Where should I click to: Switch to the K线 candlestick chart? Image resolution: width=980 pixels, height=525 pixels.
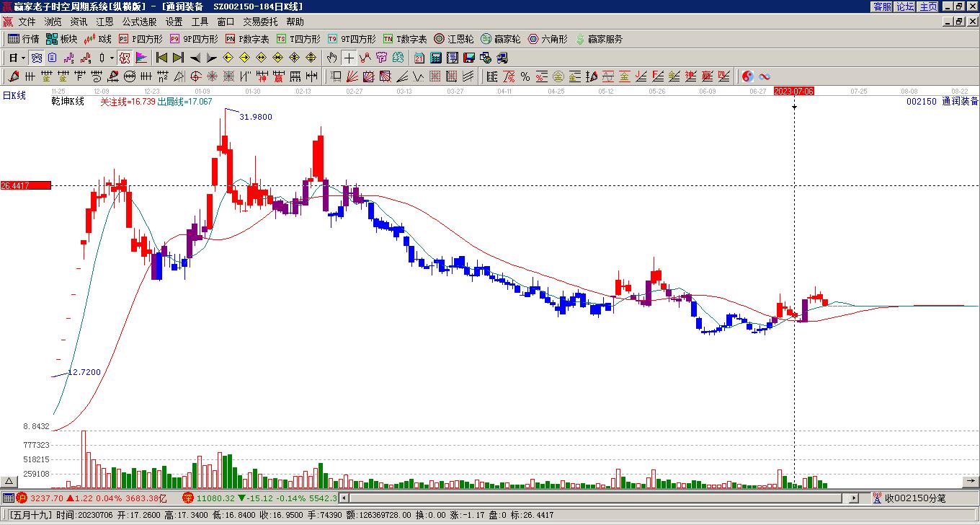pos(97,39)
